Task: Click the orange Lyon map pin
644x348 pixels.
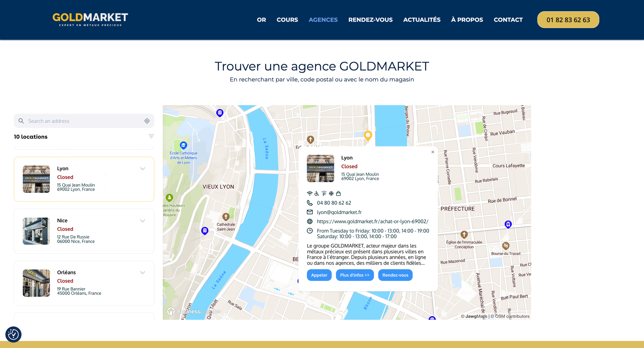Action: point(368,136)
